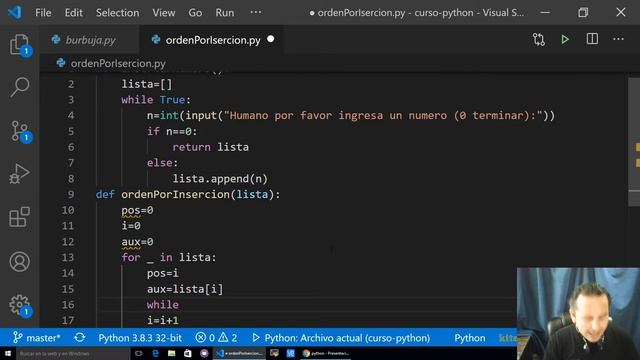Open the File menu
Image resolution: width=640 pixels, height=360 pixels.
[43, 13]
